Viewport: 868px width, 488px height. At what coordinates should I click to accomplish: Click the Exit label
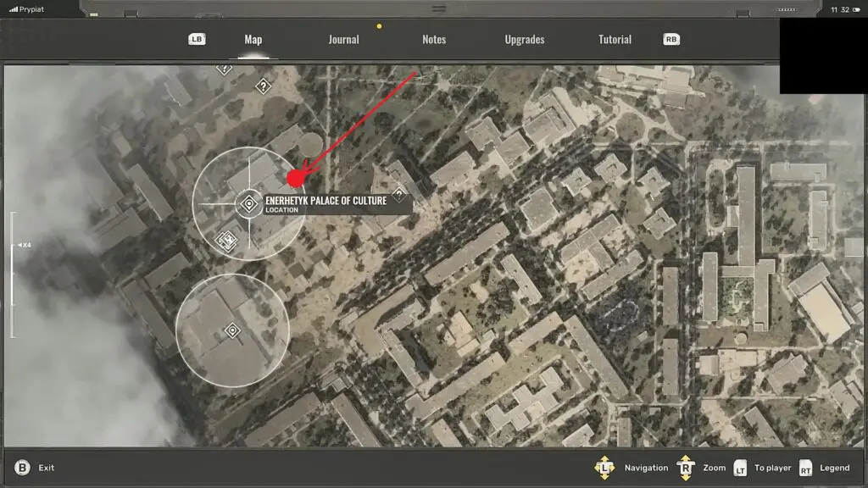[47, 468]
